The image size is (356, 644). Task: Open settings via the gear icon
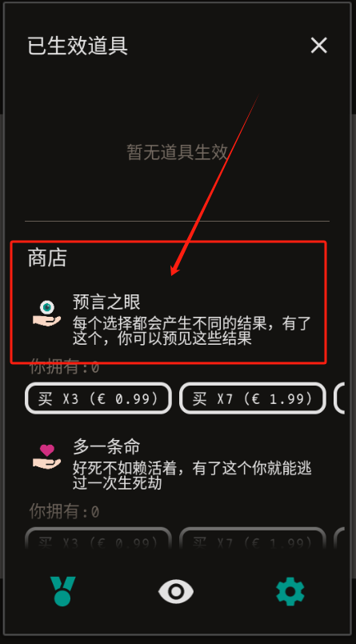(x=290, y=591)
